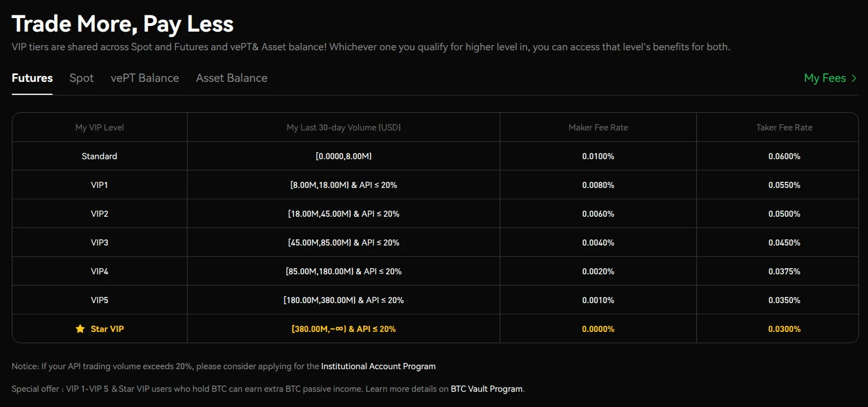This screenshot has width=868, height=407.
Task: Select the VIP1 row label
Action: pos(99,185)
